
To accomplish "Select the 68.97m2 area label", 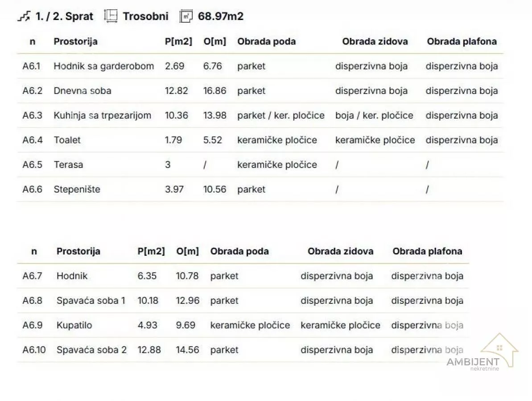I will coord(221,16).
